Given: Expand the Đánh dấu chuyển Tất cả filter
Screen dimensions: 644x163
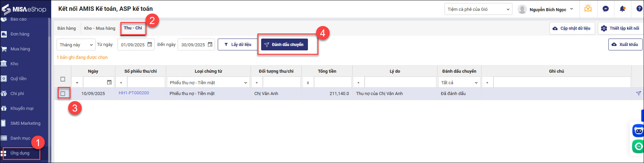Looking at the screenshot, I should tap(459, 83).
